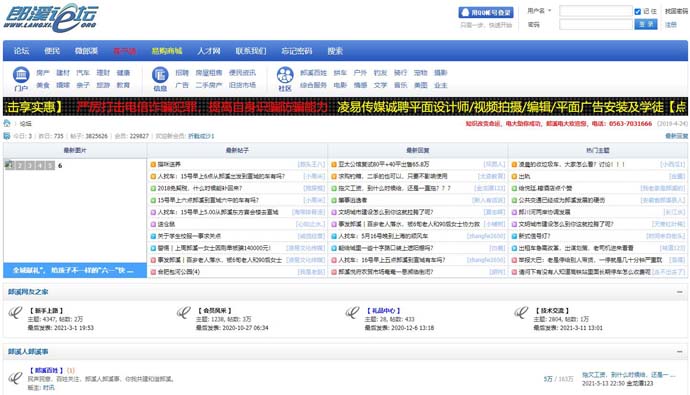The image size is (690, 395).
Task: Open the post 合肥包河公园(4)
Action: click(x=179, y=272)
